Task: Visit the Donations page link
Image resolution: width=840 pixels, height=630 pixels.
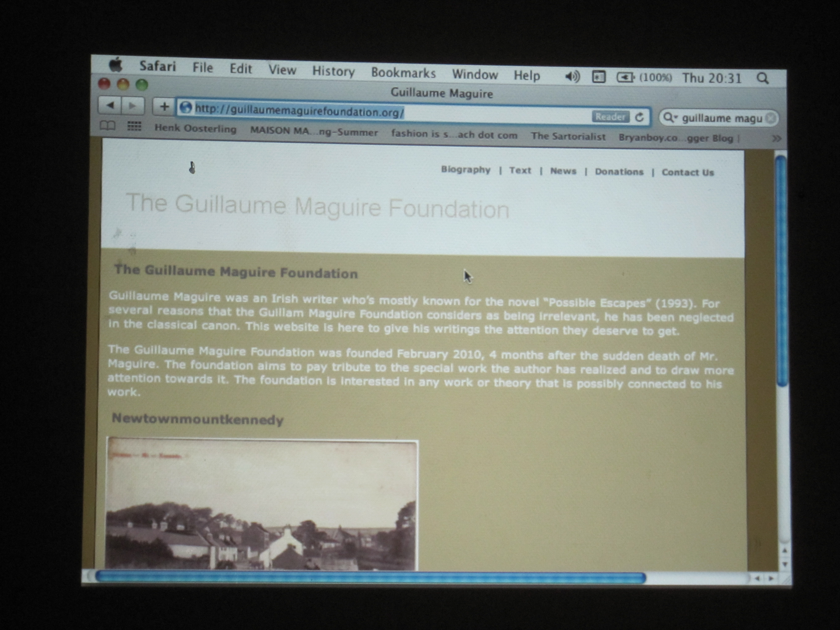Action: coord(619,172)
